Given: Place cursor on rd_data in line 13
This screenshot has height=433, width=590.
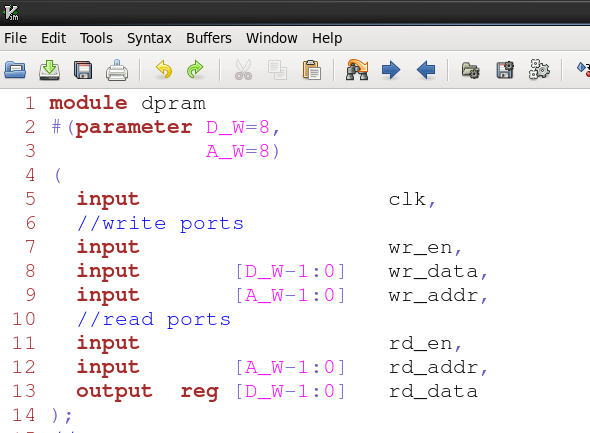Looking at the screenshot, I should coord(433,392).
